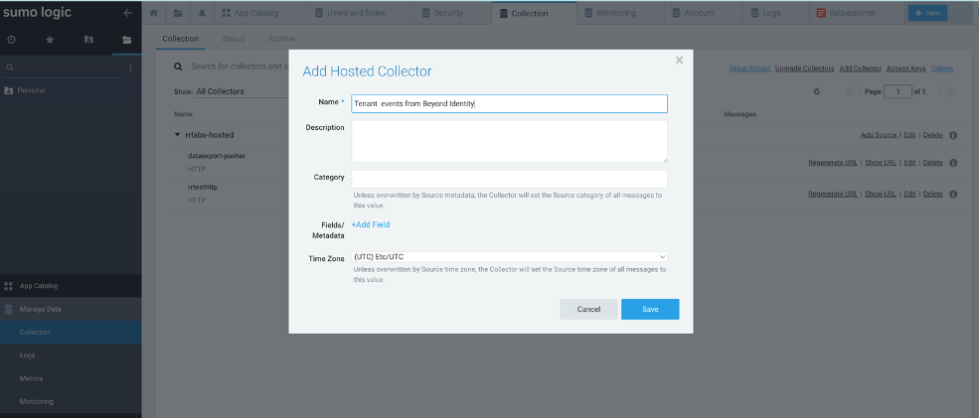Image resolution: width=980 pixels, height=419 pixels.
Task: Open the Time Zone dropdown
Action: 509,257
